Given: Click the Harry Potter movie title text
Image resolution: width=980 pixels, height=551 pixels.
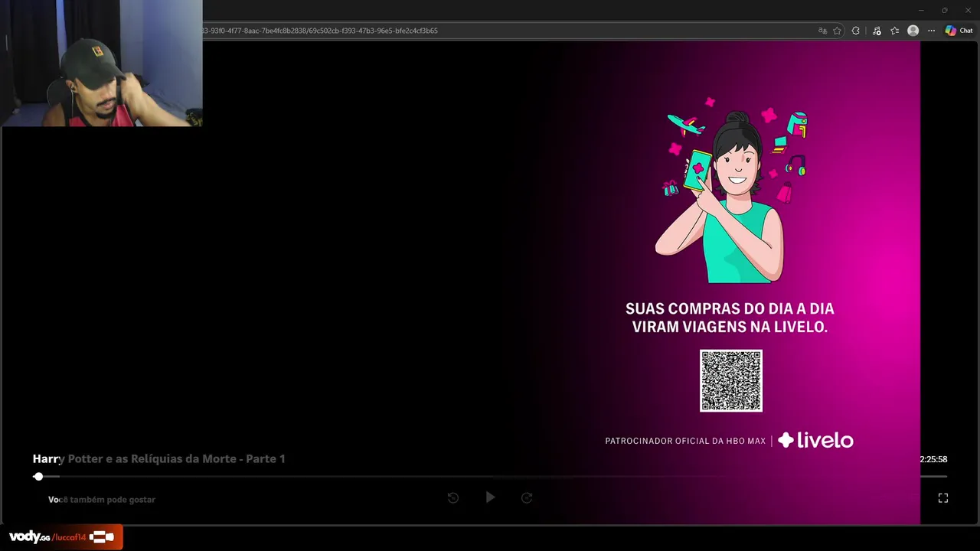Looking at the screenshot, I should 159,459.
